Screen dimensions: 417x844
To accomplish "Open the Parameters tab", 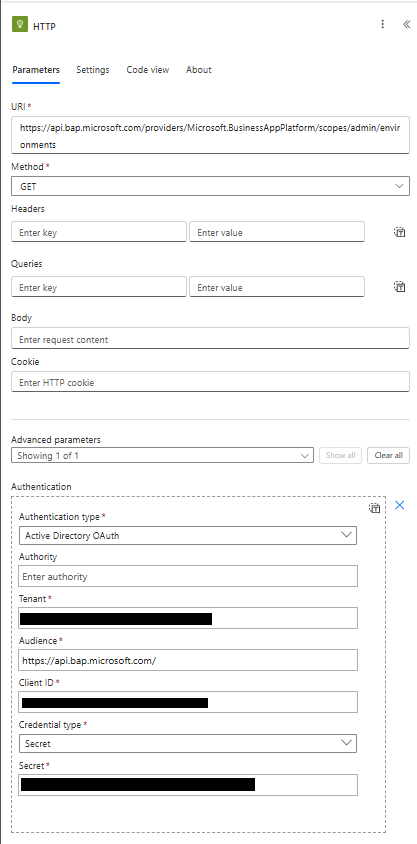I will (36, 70).
